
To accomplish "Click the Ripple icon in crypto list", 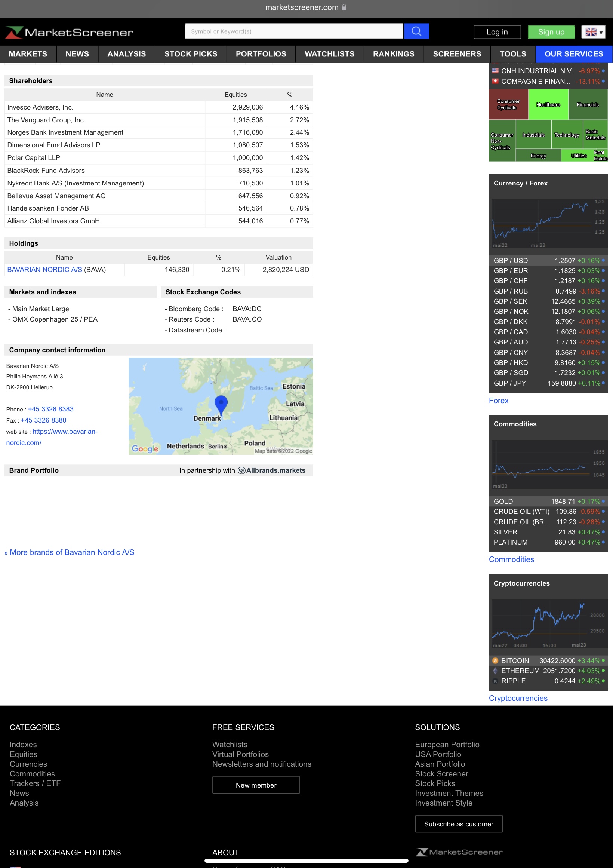I will (x=495, y=681).
